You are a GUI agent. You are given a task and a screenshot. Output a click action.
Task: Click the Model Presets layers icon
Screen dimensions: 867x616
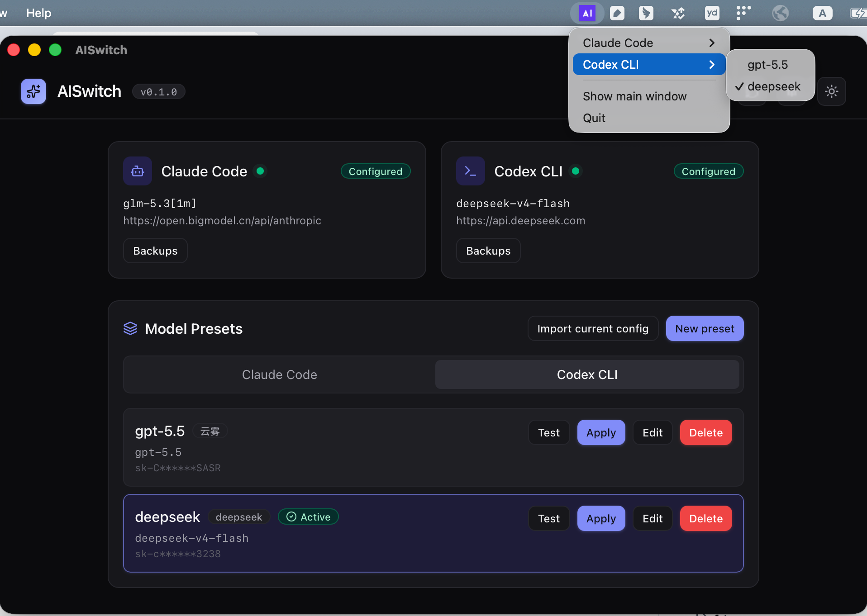click(130, 328)
